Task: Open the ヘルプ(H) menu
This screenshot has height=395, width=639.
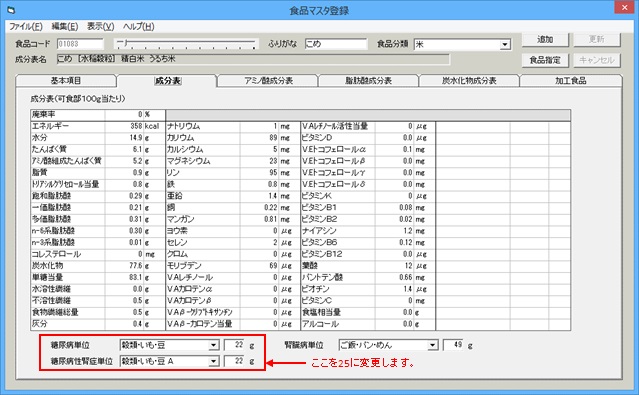Action: 139,26
